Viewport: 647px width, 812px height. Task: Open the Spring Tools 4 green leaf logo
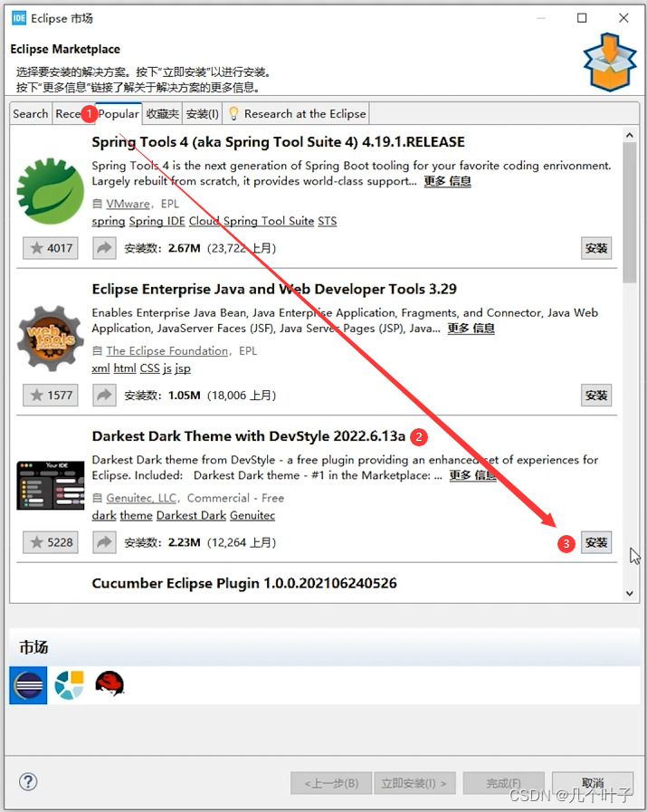click(50, 191)
